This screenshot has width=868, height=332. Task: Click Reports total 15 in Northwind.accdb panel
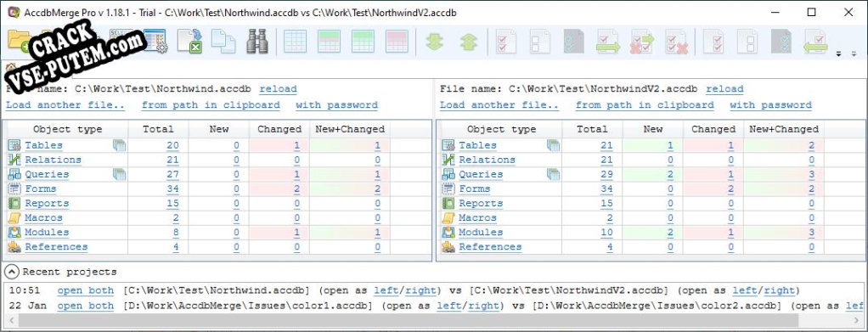pyautogui.click(x=172, y=203)
